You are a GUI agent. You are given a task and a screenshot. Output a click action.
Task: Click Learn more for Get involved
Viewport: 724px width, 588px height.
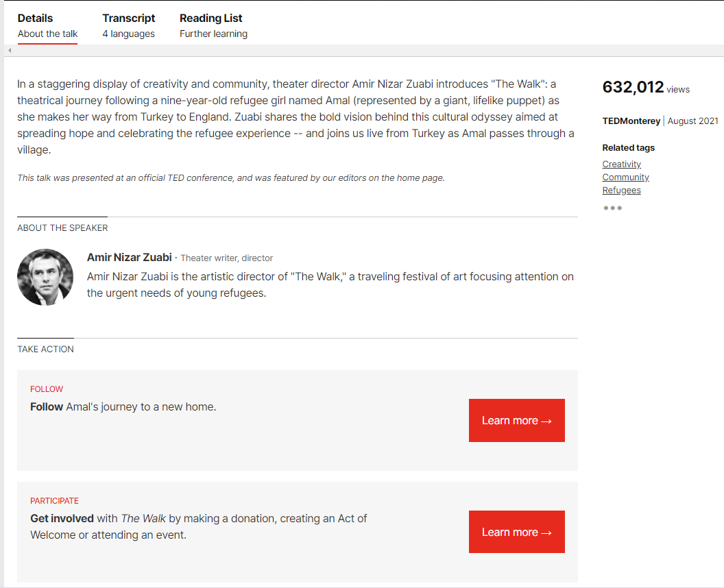(x=517, y=532)
